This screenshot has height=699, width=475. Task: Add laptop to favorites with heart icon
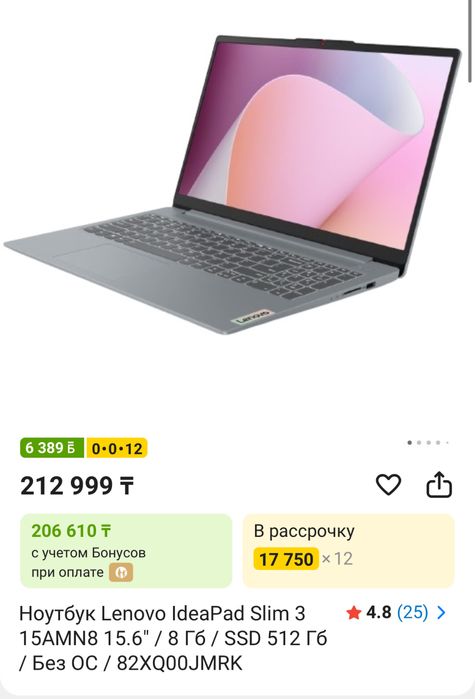(x=388, y=485)
